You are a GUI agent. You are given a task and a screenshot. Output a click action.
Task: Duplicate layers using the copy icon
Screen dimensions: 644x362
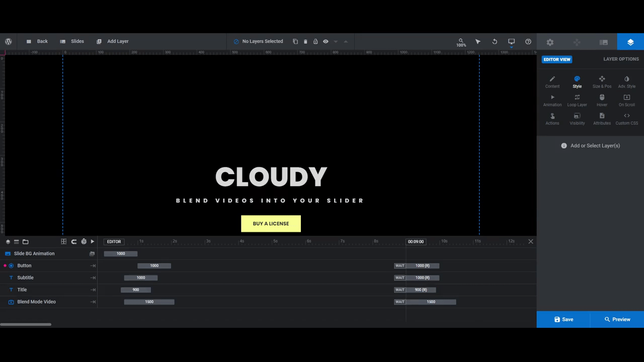pyautogui.click(x=296, y=41)
